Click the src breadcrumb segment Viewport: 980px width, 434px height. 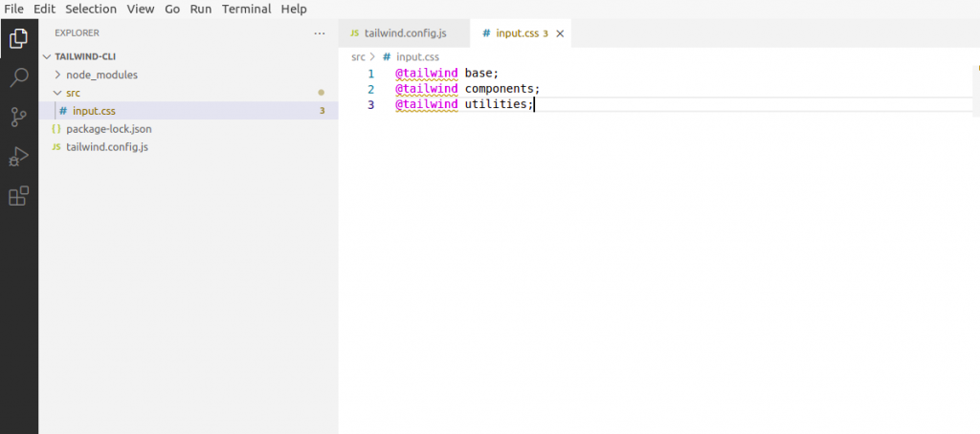358,56
